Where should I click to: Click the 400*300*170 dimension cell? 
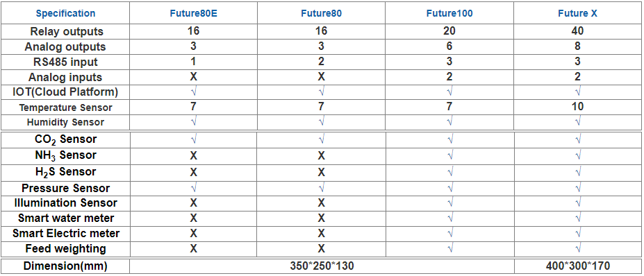point(578,266)
